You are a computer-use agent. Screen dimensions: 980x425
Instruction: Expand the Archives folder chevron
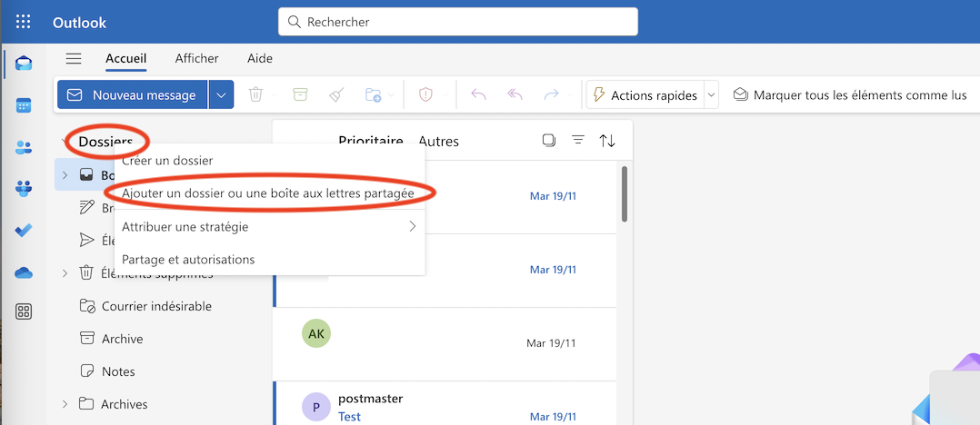point(65,404)
